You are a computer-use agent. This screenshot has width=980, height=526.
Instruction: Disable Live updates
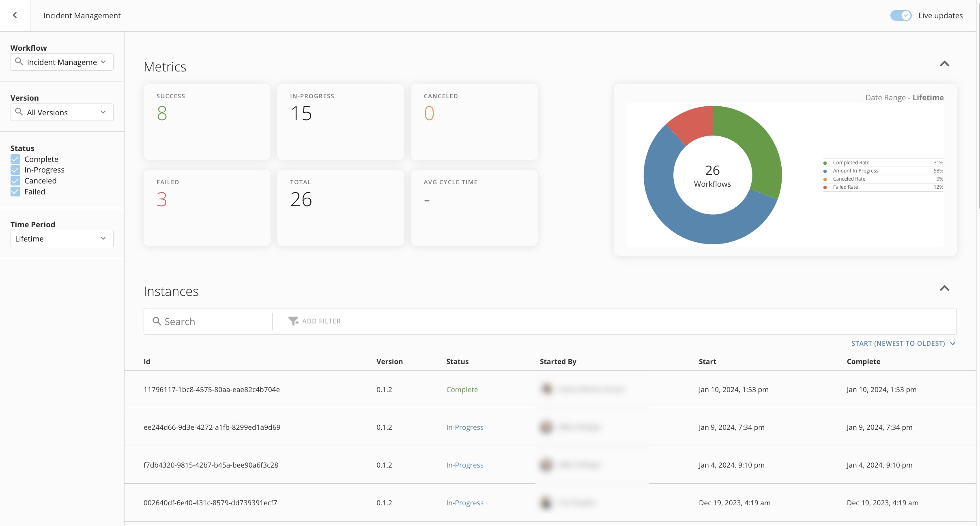(900, 15)
